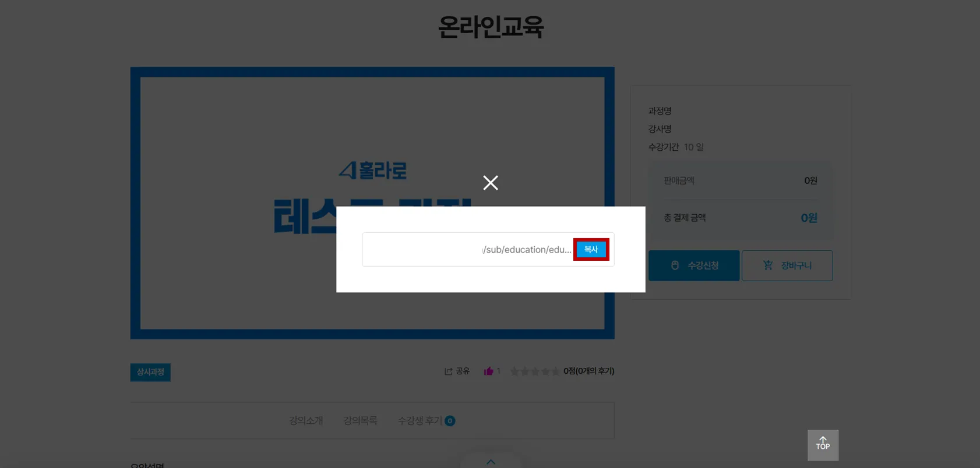Click the 상시과정 badge
Viewport: 980px width, 468px height.
[150, 372]
